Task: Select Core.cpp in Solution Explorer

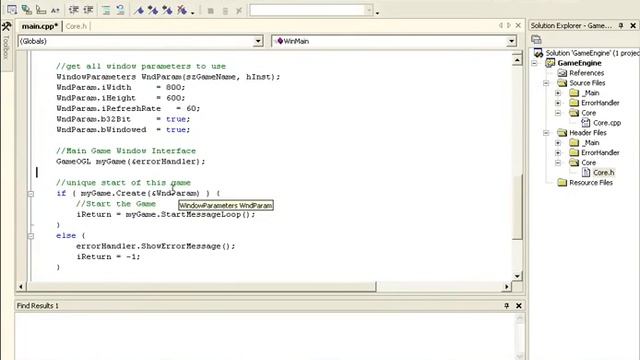Action: (607, 123)
